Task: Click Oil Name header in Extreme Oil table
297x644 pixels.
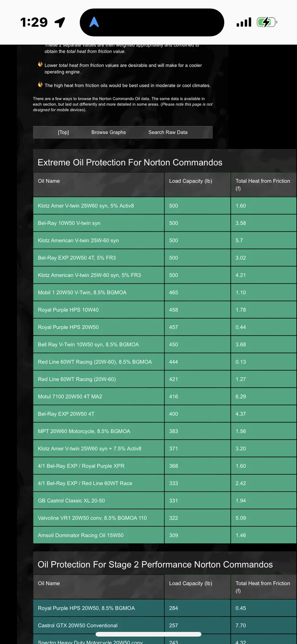Action: (49, 181)
